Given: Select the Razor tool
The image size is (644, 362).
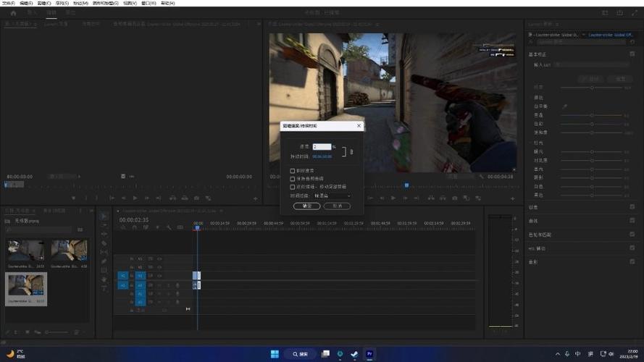Looking at the screenshot, I should pyautogui.click(x=104, y=243).
